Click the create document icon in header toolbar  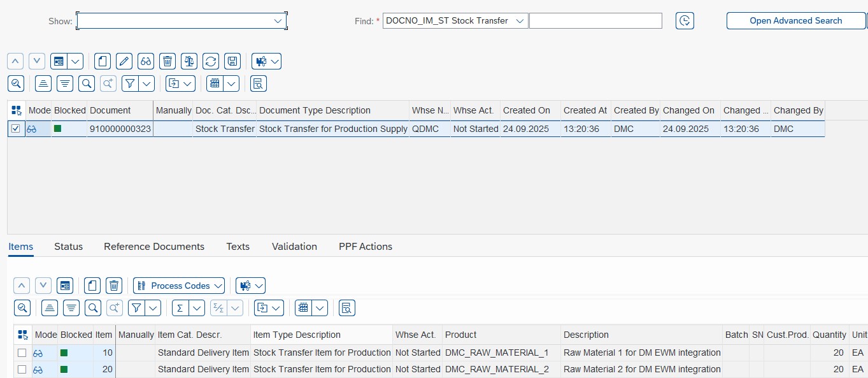click(103, 61)
